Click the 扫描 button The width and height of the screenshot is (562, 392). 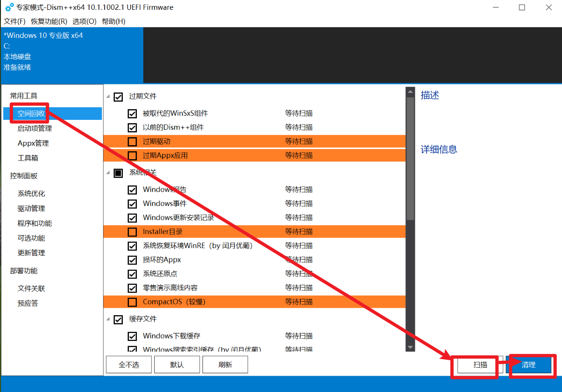click(x=480, y=365)
